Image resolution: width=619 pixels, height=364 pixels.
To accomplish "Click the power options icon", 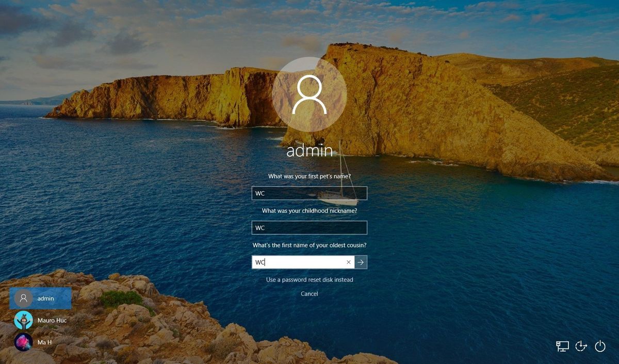I will [x=600, y=346].
